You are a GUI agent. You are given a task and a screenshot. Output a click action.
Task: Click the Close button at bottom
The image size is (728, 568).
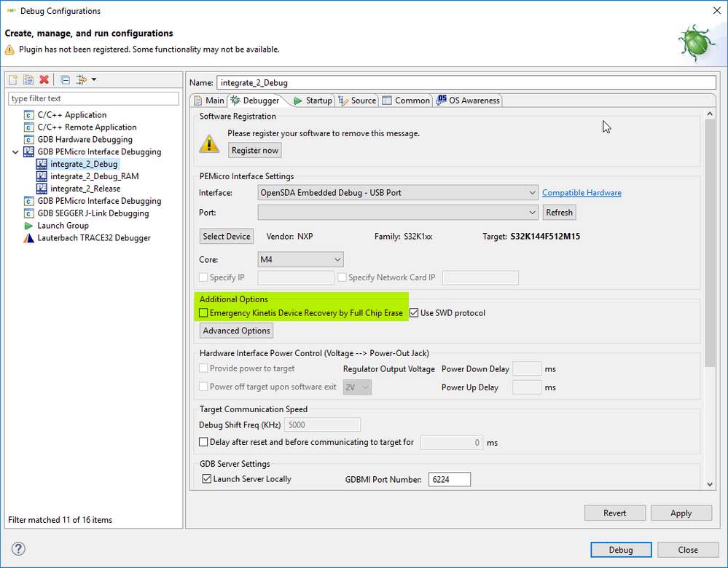(x=688, y=550)
